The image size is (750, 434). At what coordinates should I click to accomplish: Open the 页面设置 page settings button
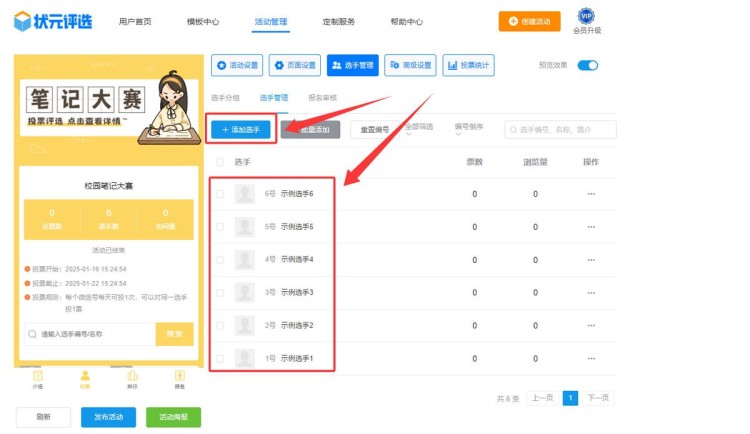[295, 66]
